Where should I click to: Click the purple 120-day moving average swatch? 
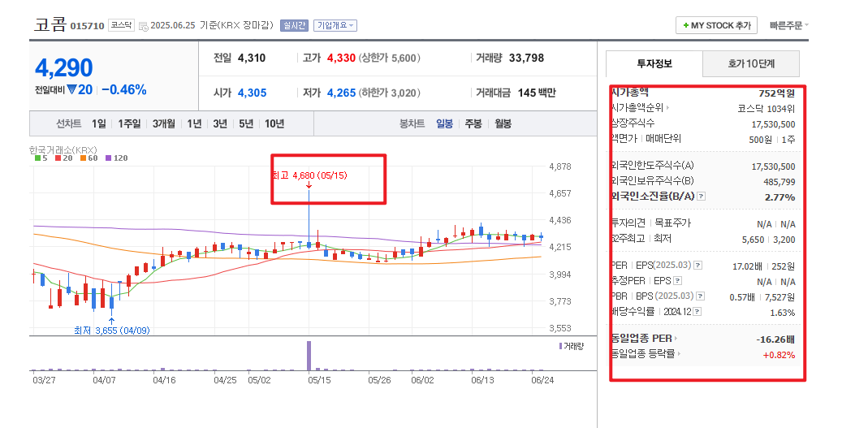coord(109,158)
